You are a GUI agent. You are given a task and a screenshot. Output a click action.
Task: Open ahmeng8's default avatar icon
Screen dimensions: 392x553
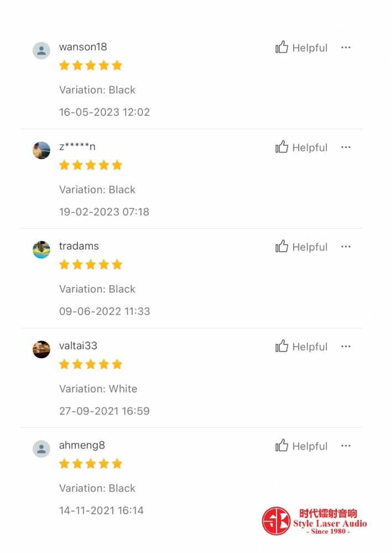point(41,449)
